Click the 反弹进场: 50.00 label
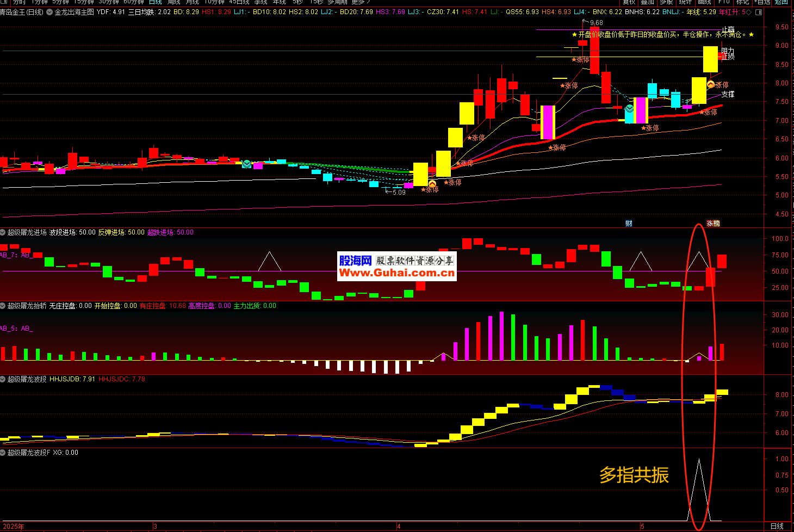Image resolution: width=794 pixels, height=532 pixels. (x=121, y=232)
